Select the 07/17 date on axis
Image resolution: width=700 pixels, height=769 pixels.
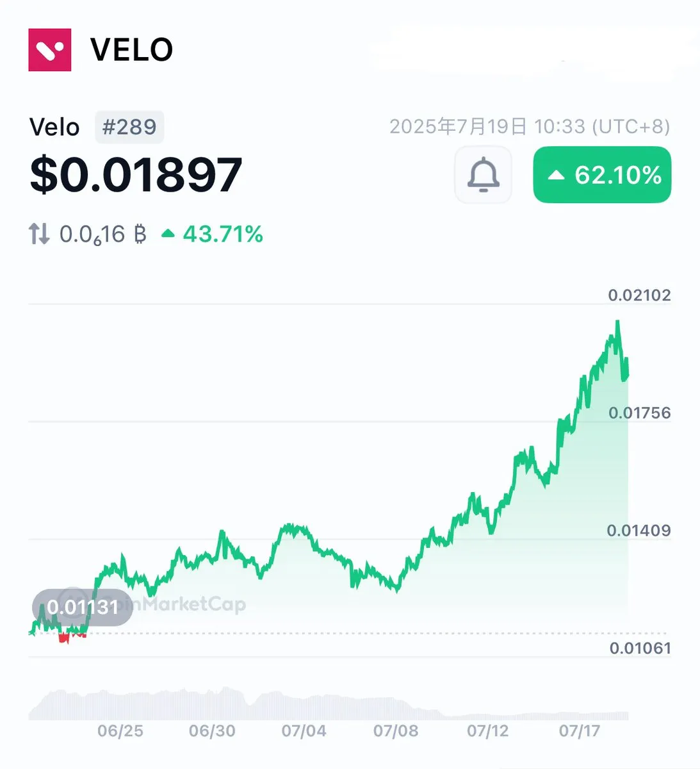pyautogui.click(x=580, y=731)
